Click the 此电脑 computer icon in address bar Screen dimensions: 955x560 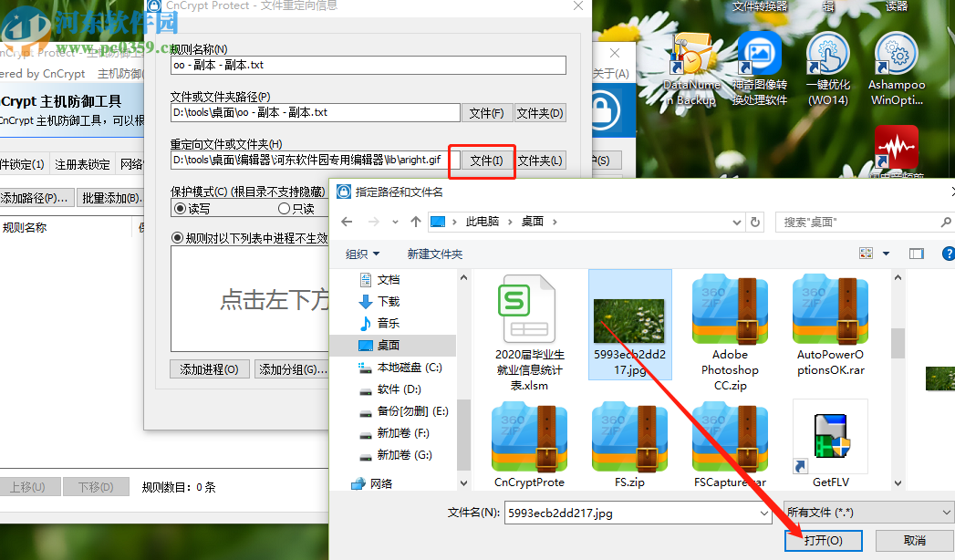pos(438,223)
